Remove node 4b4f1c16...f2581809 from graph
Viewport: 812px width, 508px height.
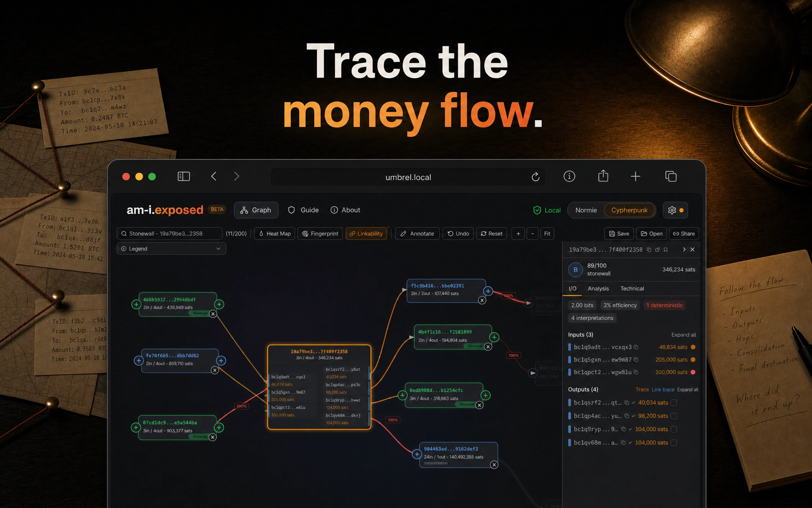tap(488, 347)
